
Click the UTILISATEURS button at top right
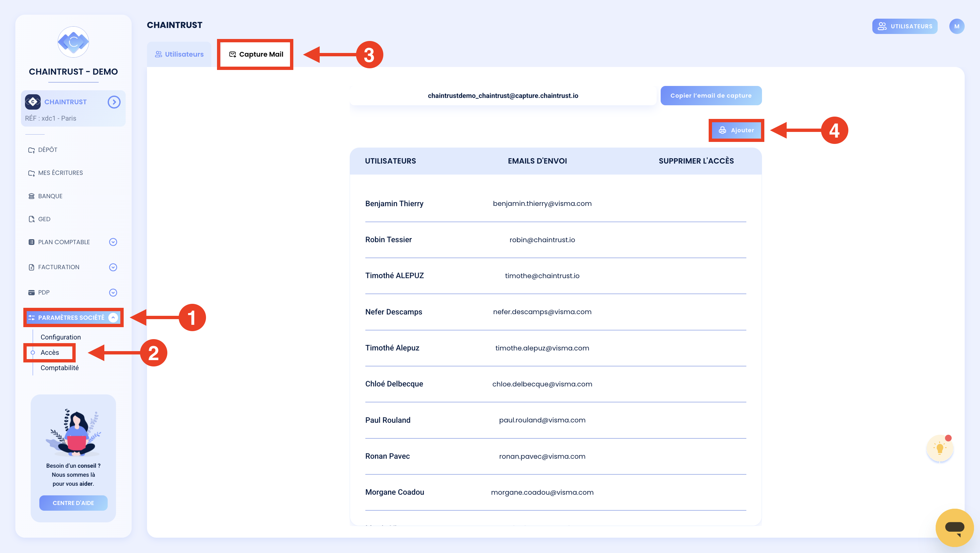(x=905, y=26)
